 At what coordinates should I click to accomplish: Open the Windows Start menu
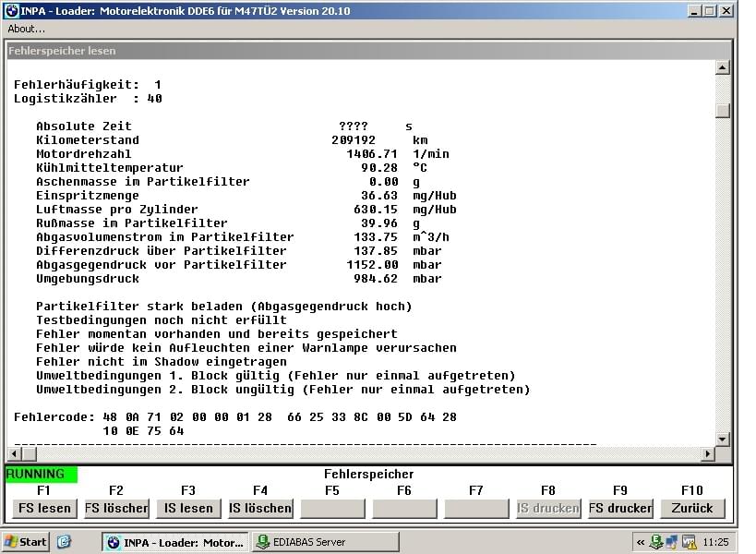click(x=25, y=542)
